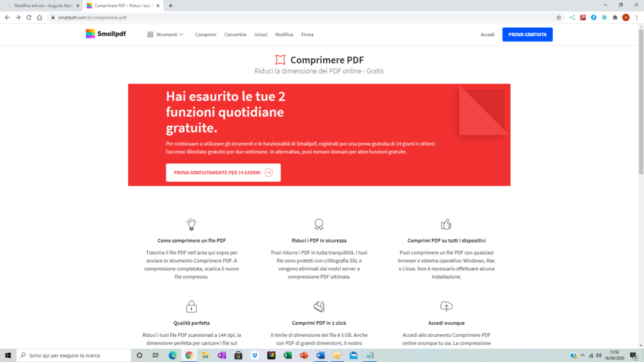Image resolution: width=644 pixels, height=362 pixels.
Task: Click the award ribbon icon above Riduci i PDF
Action: coord(319,224)
